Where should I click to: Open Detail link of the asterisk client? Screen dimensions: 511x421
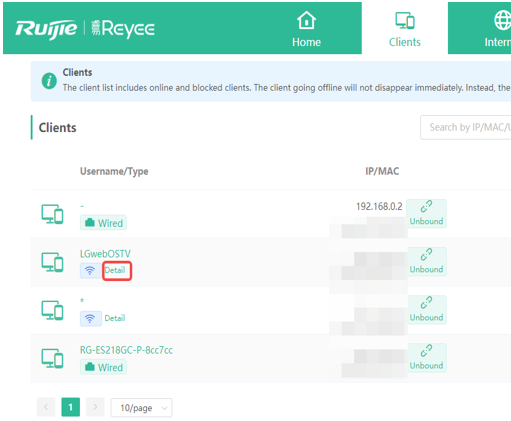click(115, 318)
